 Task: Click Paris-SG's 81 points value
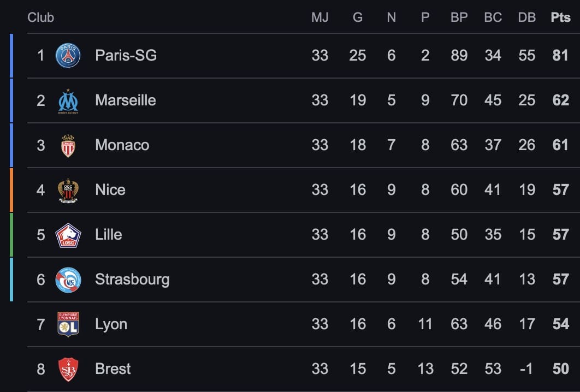click(x=560, y=55)
